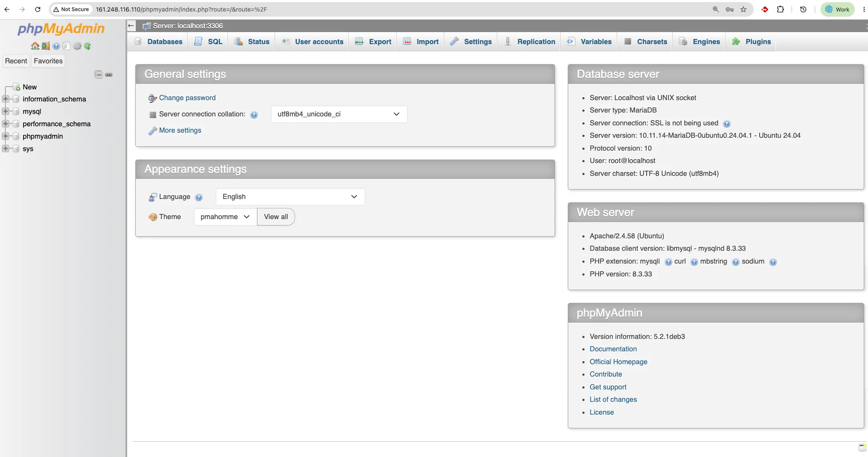
Task: Go to the Status tab
Action: tap(252, 42)
